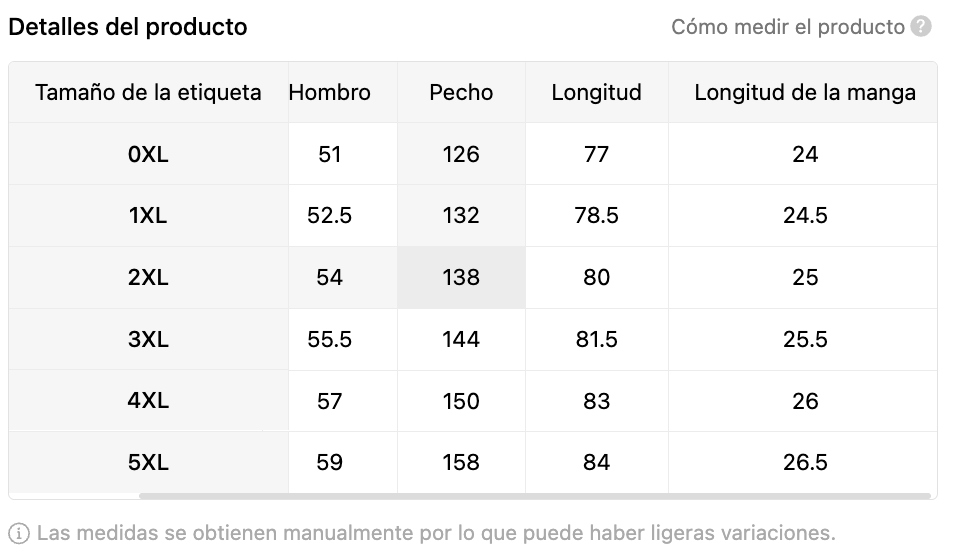Screen dimensions: 962x560
Task: Select the 'Tamaño de la etiqueta' header
Action: [148, 93]
